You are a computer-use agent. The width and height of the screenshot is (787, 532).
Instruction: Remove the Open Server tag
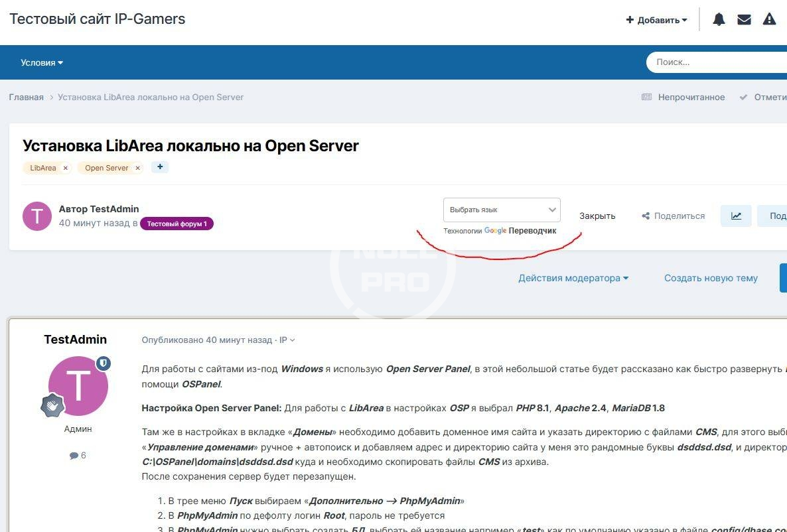pyautogui.click(x=137, y=168)
